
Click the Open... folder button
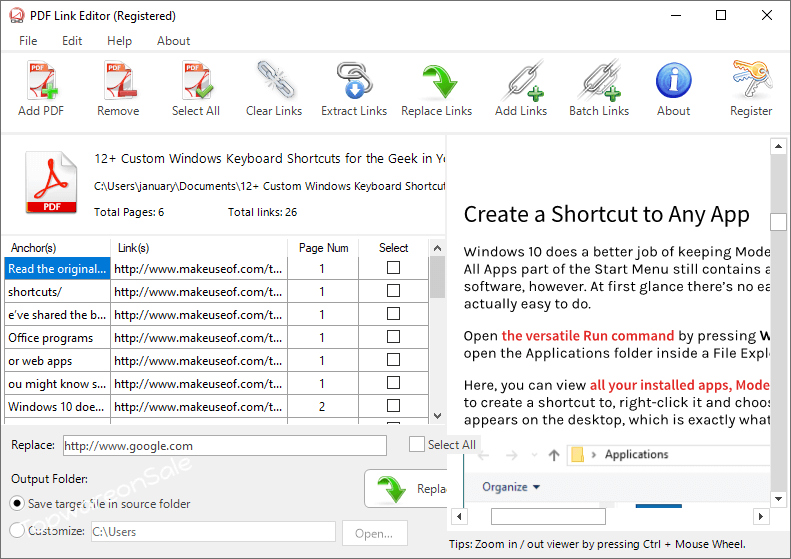pos(374,533)
